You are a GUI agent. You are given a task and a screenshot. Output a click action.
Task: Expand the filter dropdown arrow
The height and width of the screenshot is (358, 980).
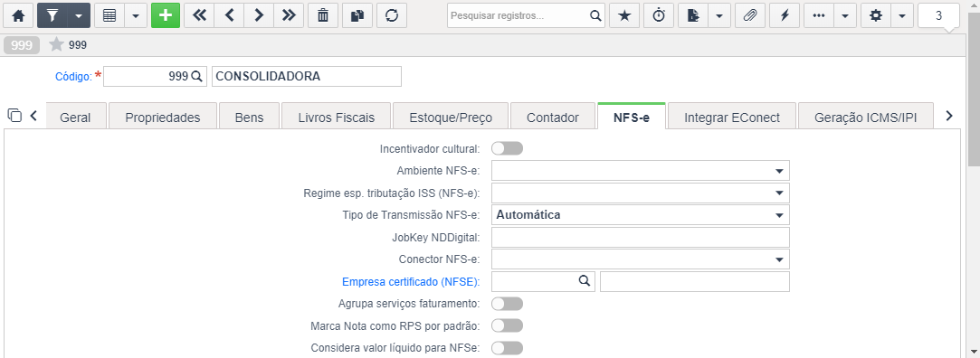click(78, 15)
